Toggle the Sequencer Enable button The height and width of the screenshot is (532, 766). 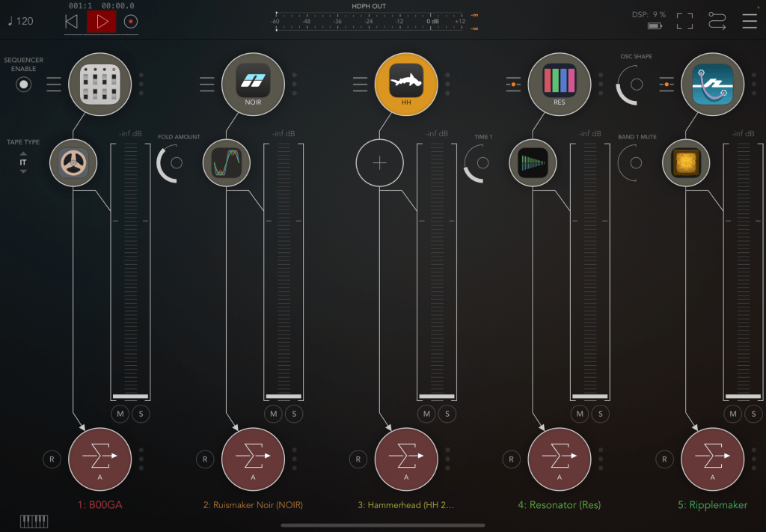[25, 85]
